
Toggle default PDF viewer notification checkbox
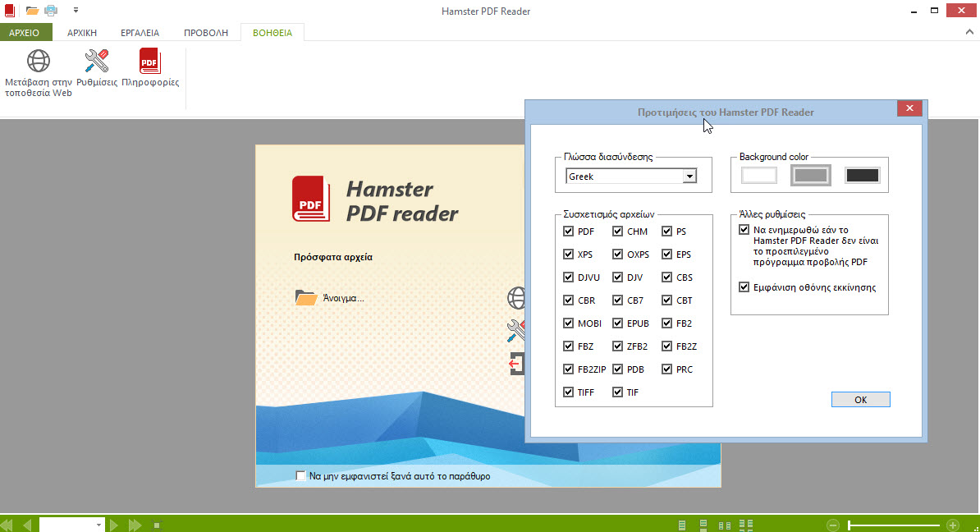(744, 229)
